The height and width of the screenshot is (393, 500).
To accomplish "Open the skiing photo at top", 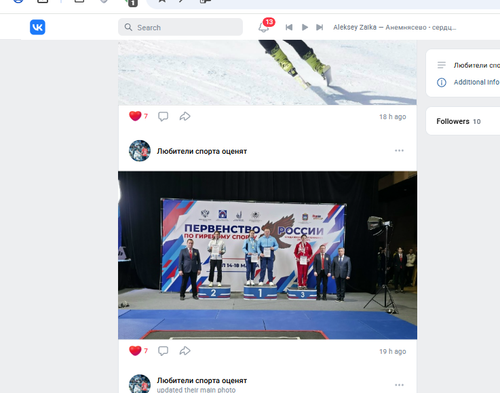I will pyautogui.click(x=267, y=72).
